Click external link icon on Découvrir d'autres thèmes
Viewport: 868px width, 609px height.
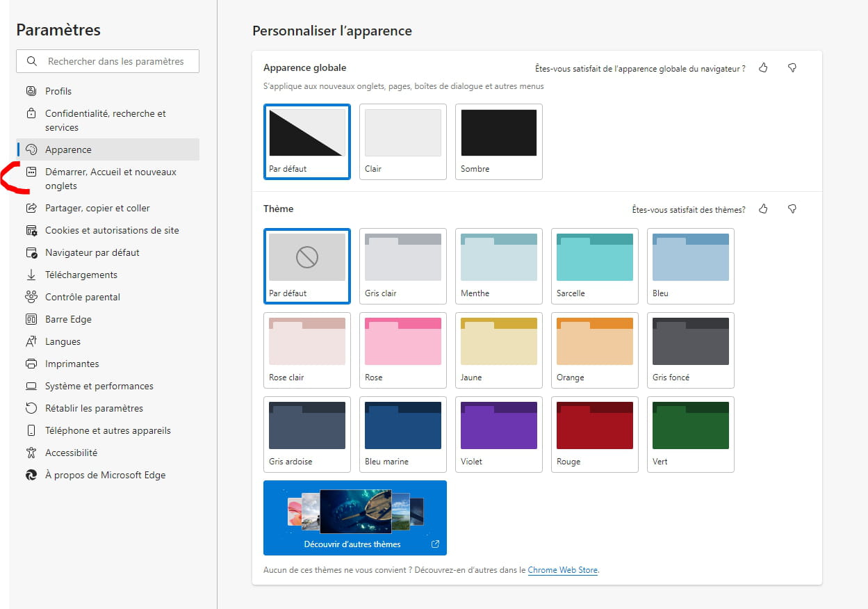coord(435,544)
